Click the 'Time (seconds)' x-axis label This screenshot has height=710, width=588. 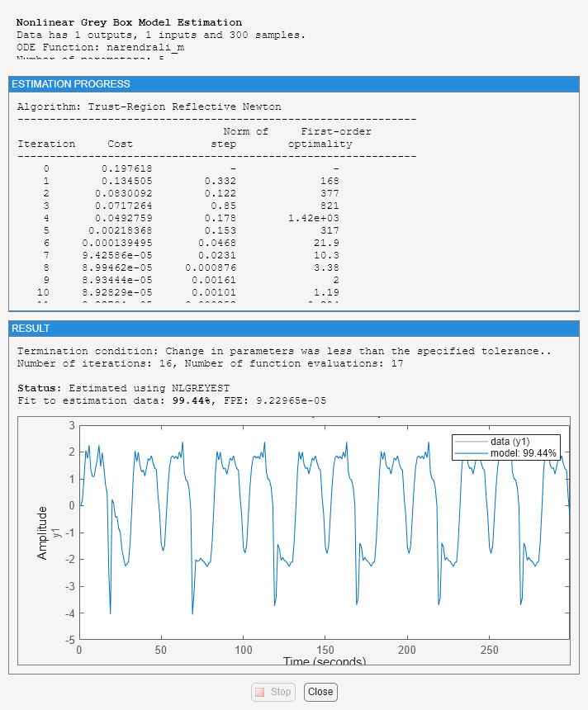pos(325,660)
